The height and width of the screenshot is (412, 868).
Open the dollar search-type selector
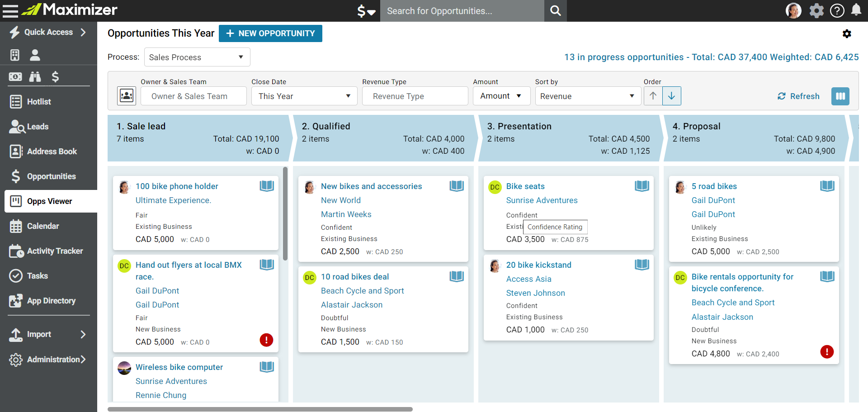click(366, 11)
